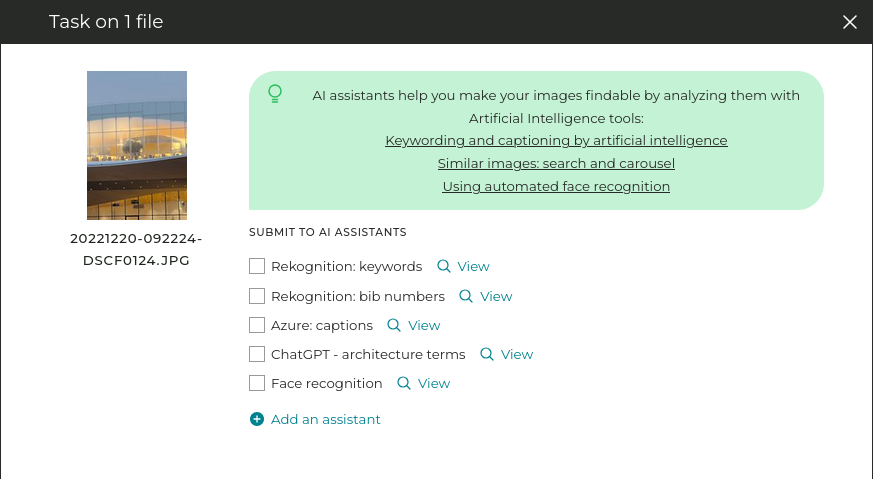Enable the Rekognition: keywords checkbox
This screenshot has height=479, width=873.
tap(257, 266)
